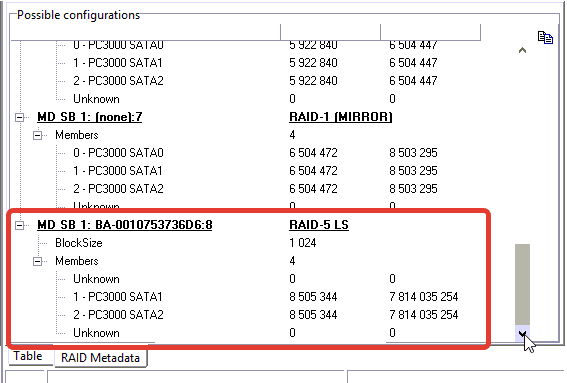Click the third column header
The height and width of the screenshot is (383, 567).
pos(431,32)
